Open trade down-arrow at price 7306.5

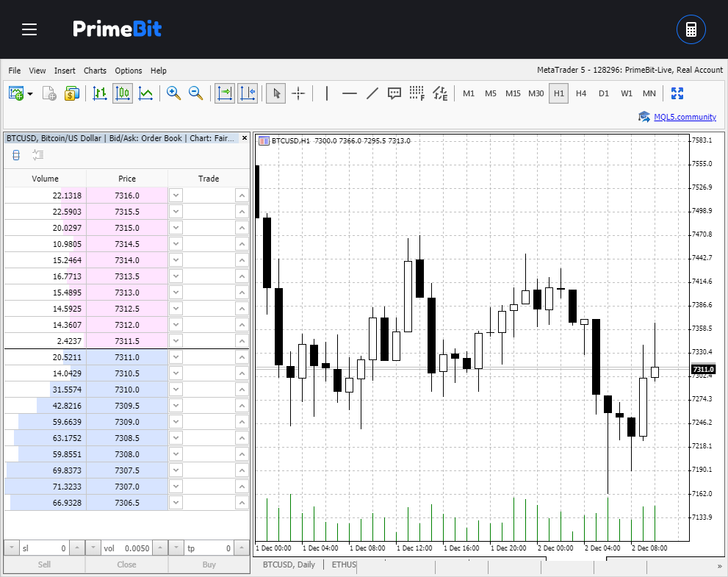click(x=176, y=503)
